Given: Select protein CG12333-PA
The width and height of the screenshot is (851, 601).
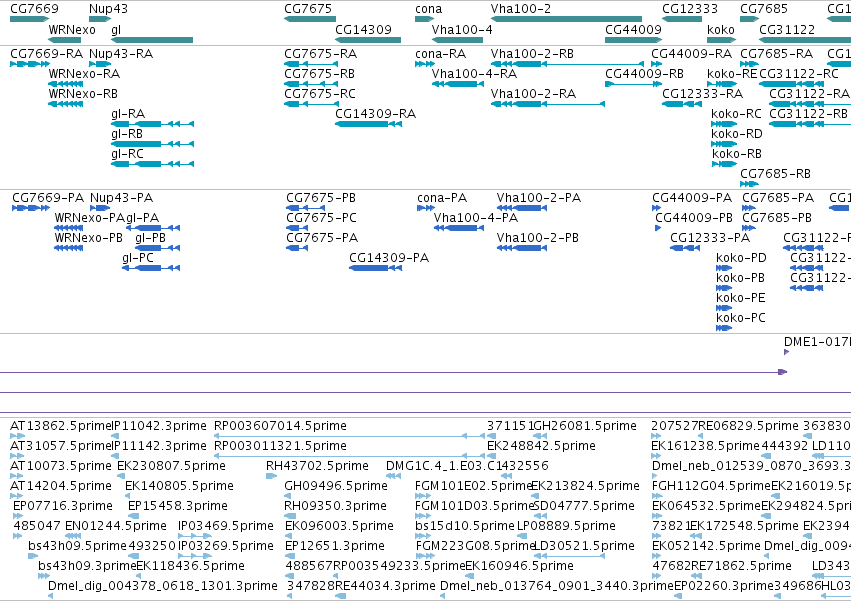Looking at the screenshot, I should [x=685, y=248].
